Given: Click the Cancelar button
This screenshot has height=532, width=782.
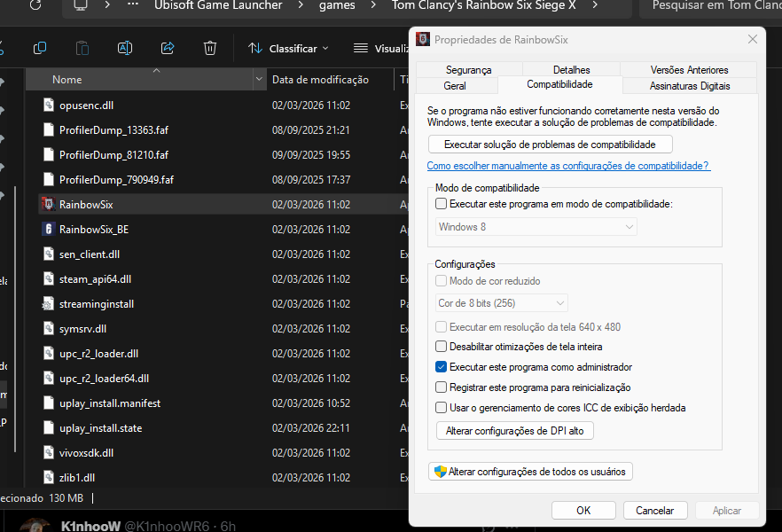Looking at the screenshot, I should pos(655,511).
